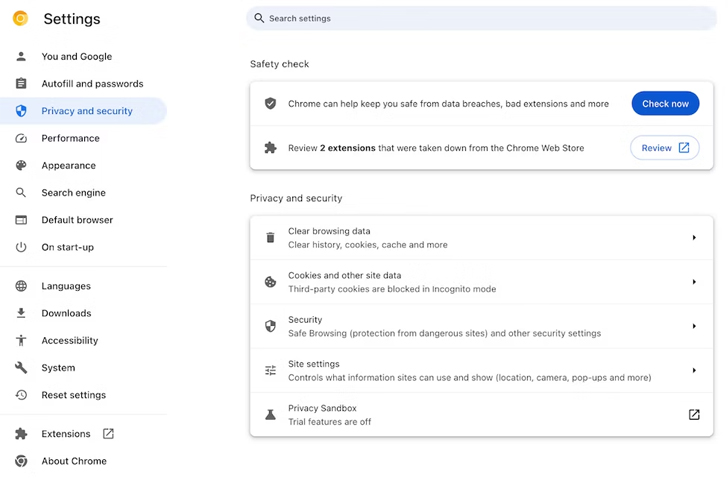The height and width of the screenshot is (486, 728).
Task: Click the globe icon for Languages
Action: point(21,287)
